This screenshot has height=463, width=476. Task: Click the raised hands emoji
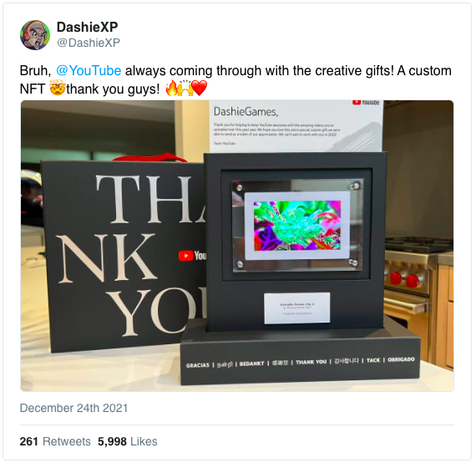coord(185,88)
